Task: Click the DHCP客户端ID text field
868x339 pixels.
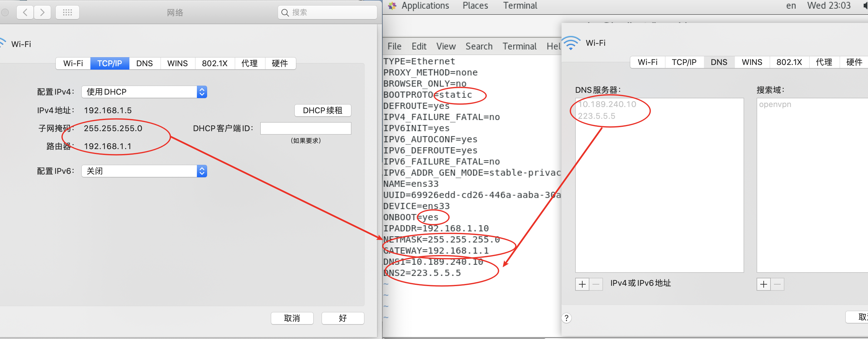Action: click(305, 128)
